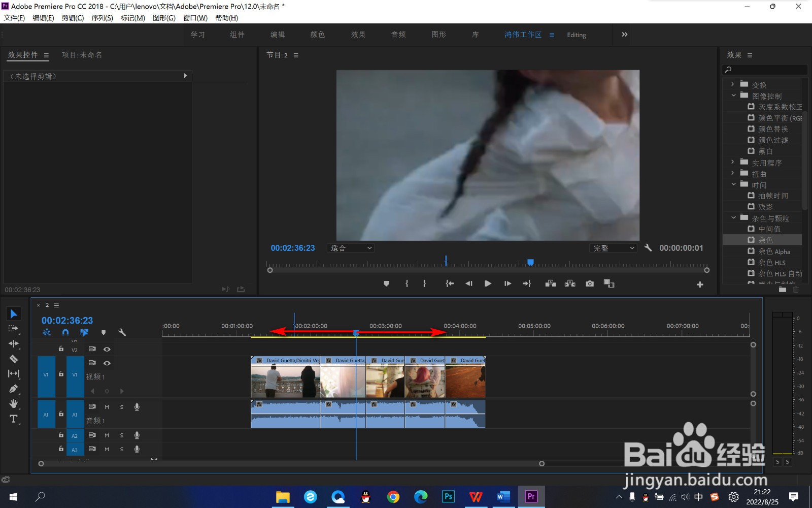812x508 pixels.
Task: Click the effects search field
Action: pos(765,70)
